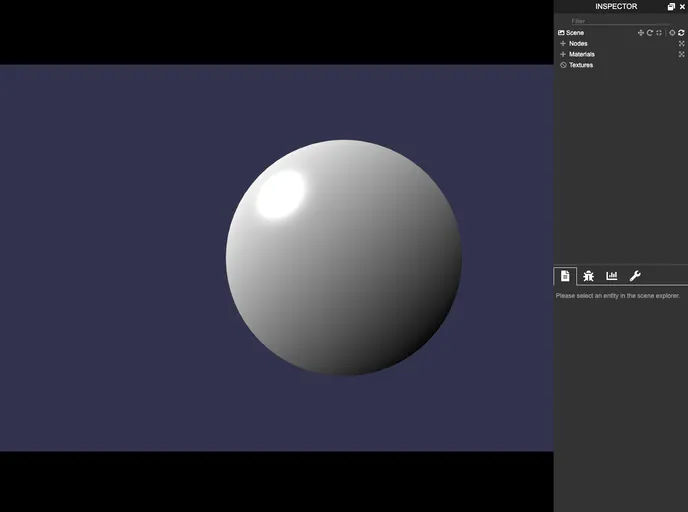This screenshot has height=512, width=688.
Task: Select the Textures entry in scene explorer
Action: pyautogui.click(x=580, y=65)
